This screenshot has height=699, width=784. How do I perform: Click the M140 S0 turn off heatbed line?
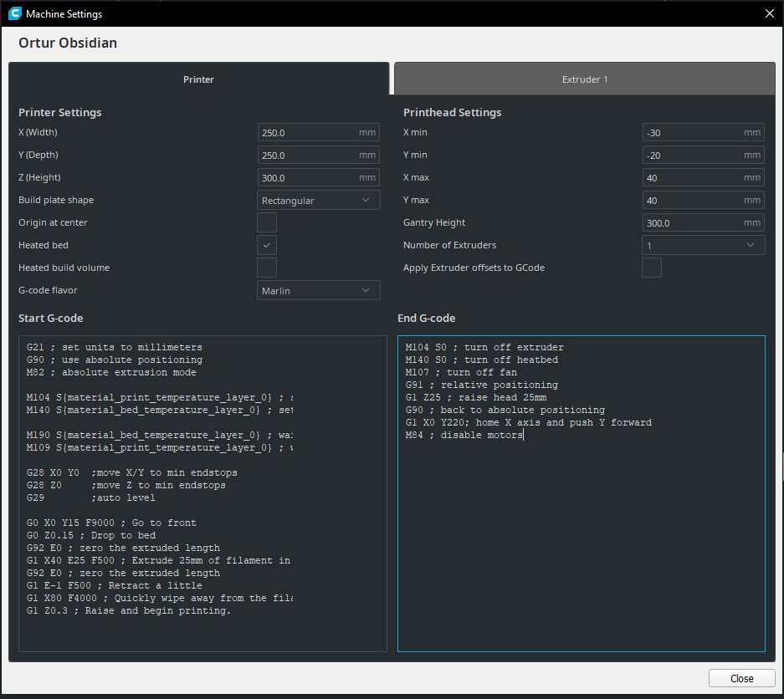(x=481, y=360)
